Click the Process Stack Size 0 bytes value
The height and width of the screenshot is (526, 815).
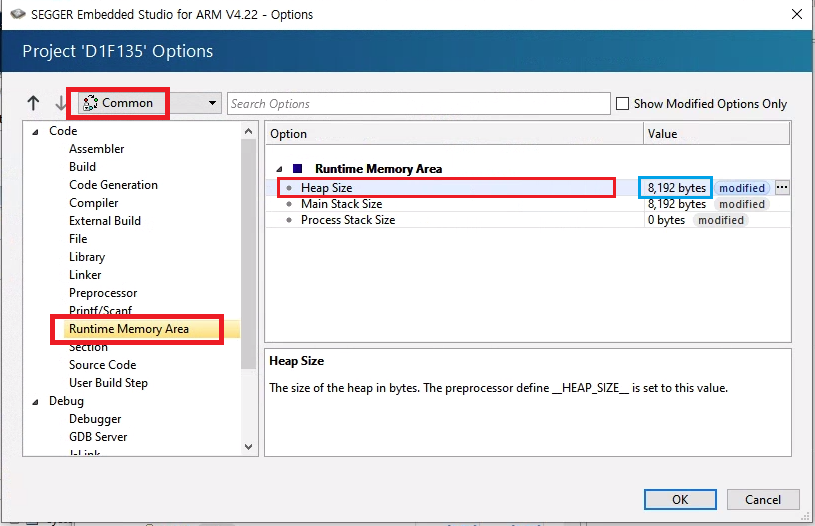click(x=666, y=220)
